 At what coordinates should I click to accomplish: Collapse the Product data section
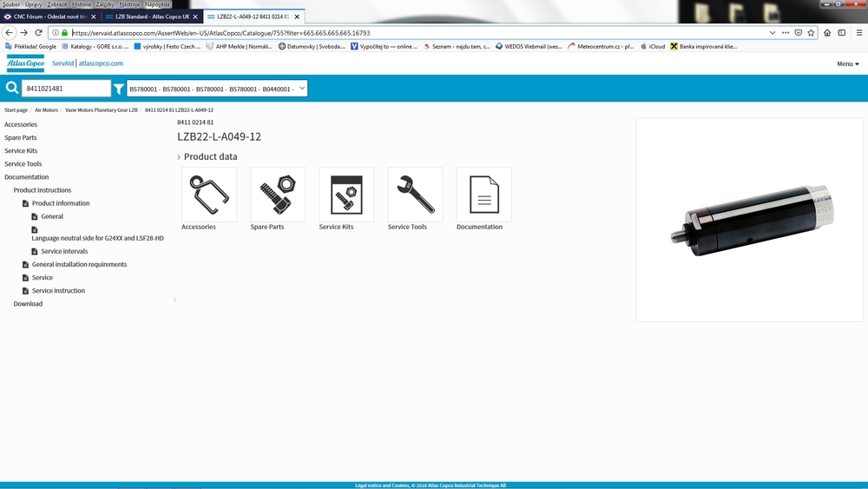coord(180,157)
